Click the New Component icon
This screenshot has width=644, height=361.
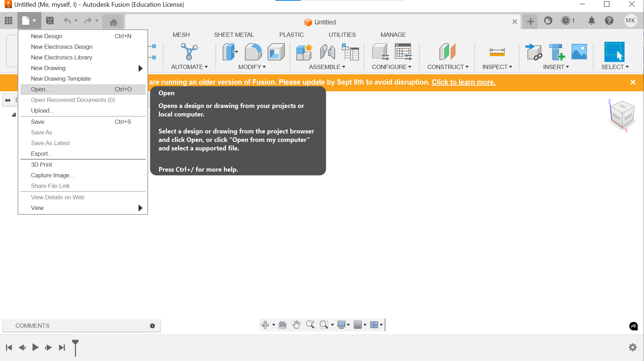click(304, 52)
